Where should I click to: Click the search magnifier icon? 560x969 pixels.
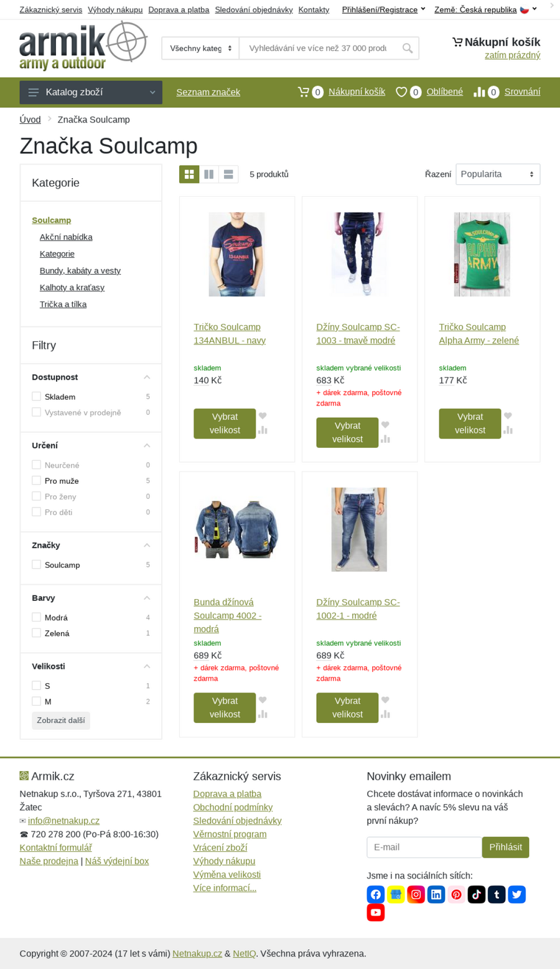(408, 48)
